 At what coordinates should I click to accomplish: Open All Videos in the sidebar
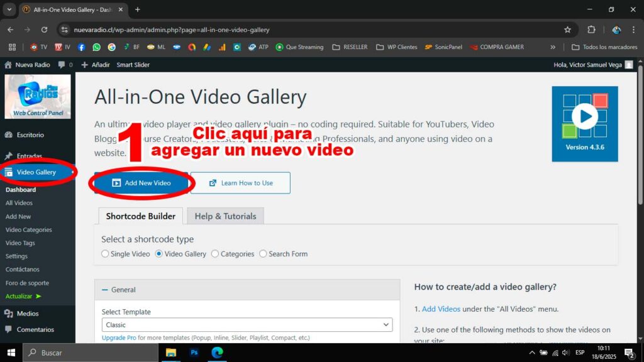click(19, 203)
